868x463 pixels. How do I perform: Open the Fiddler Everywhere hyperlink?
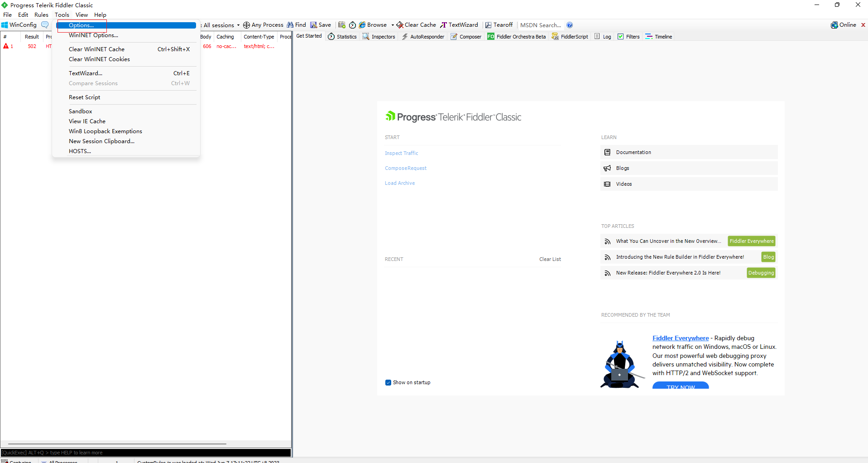pos(681,338)
